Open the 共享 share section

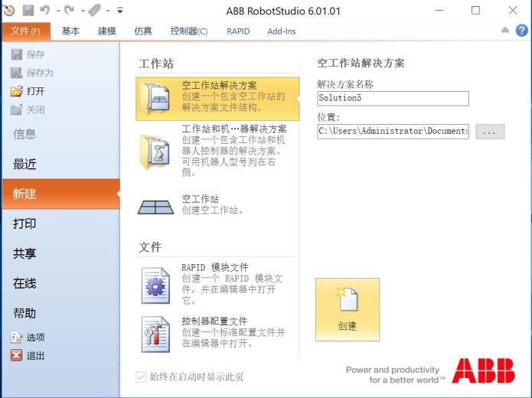[24, 253]
